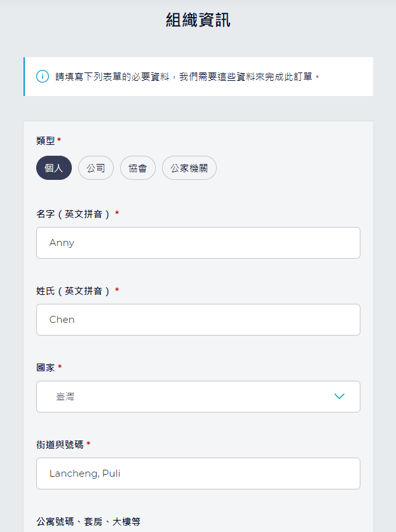
Task: Click the info icon in the notice banner
Action: (x=43, y=76)
